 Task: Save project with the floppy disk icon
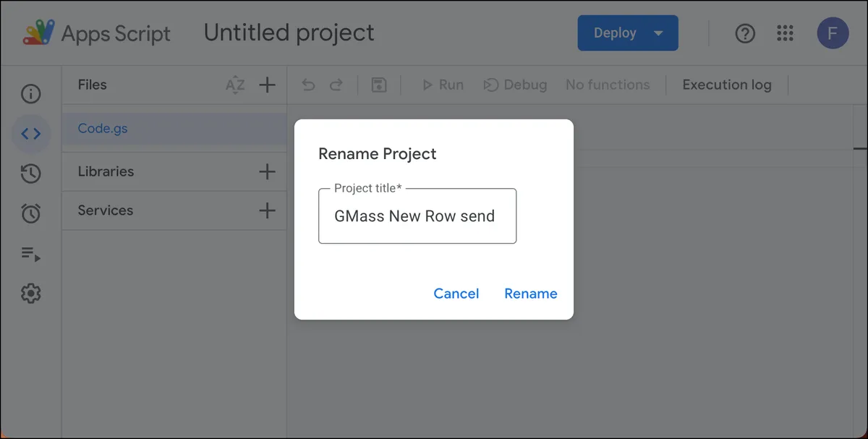379,85
